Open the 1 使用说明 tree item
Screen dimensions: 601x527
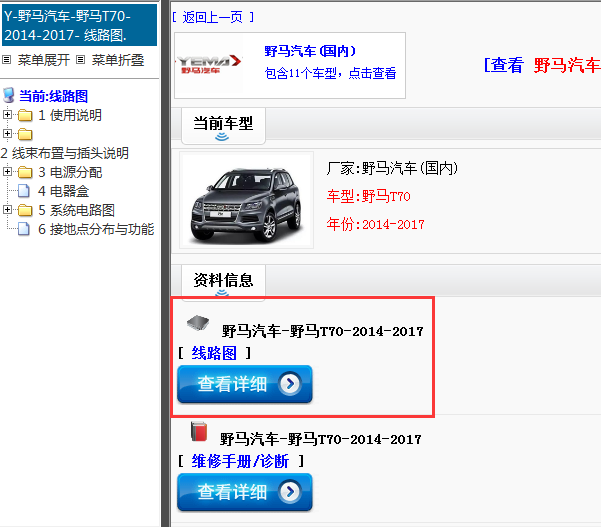tap(70, 115)
